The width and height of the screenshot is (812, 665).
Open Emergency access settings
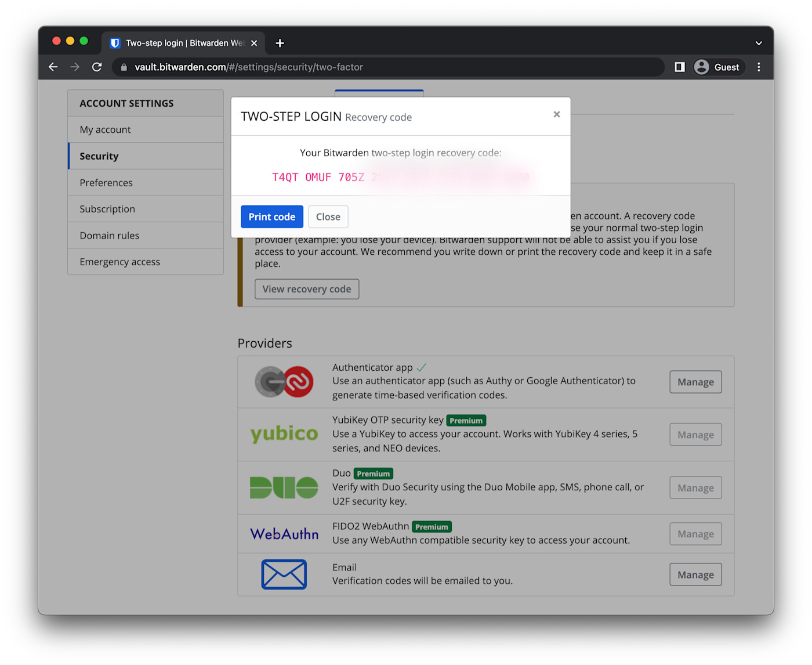(119, 261)
